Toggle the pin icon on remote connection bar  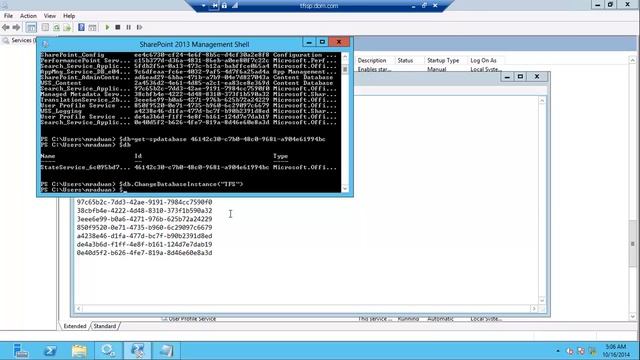[214, 6]
